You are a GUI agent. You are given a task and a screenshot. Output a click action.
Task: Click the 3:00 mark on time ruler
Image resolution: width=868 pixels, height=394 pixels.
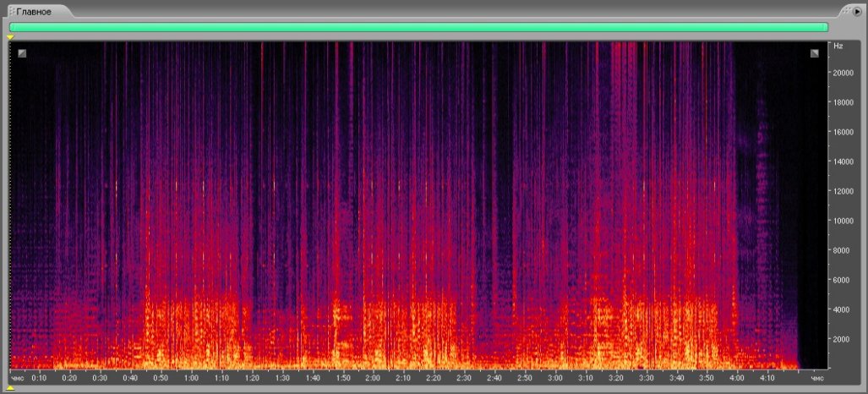pyautogui.click(x=554, y=377)
